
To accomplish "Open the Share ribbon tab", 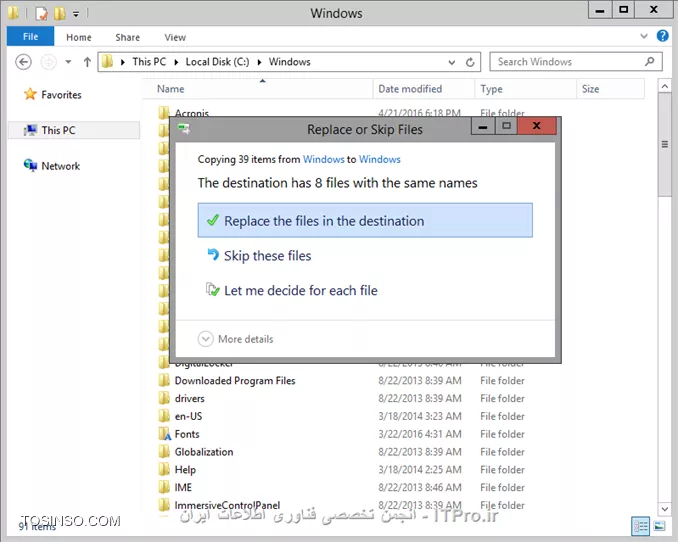I will tap(128, 37).
